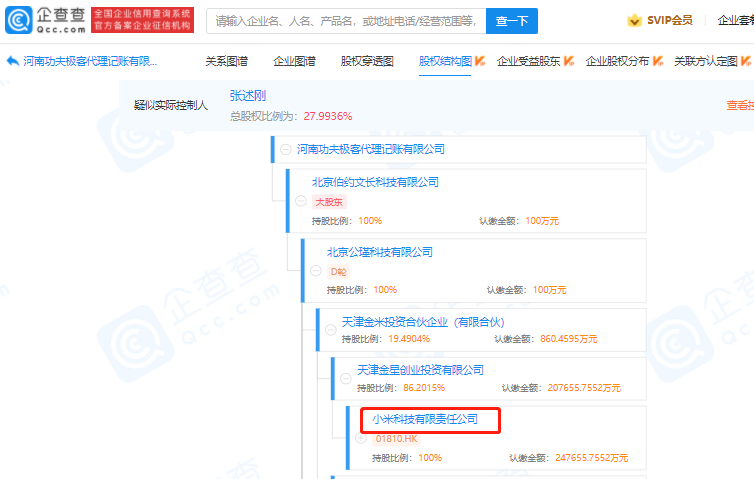754x479 pixels.
Task: Click the 207655.7552万元 subscribed amount
Action: coord(584,388)
